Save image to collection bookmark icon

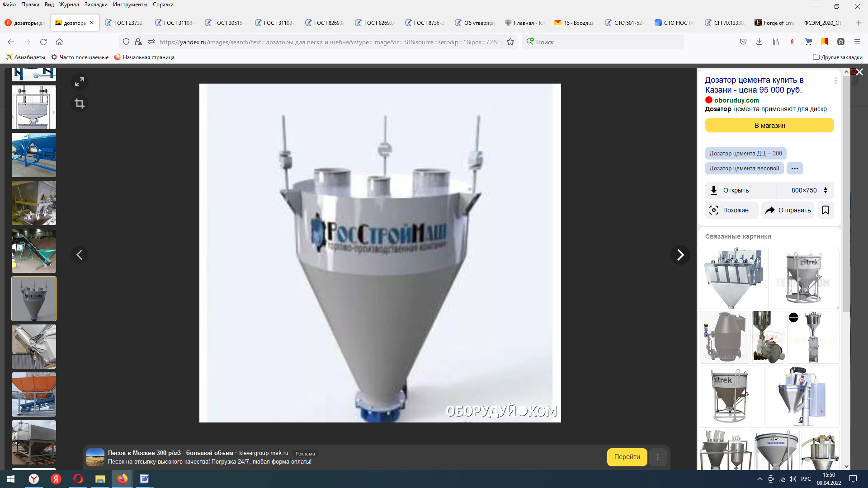coord(826,210)
